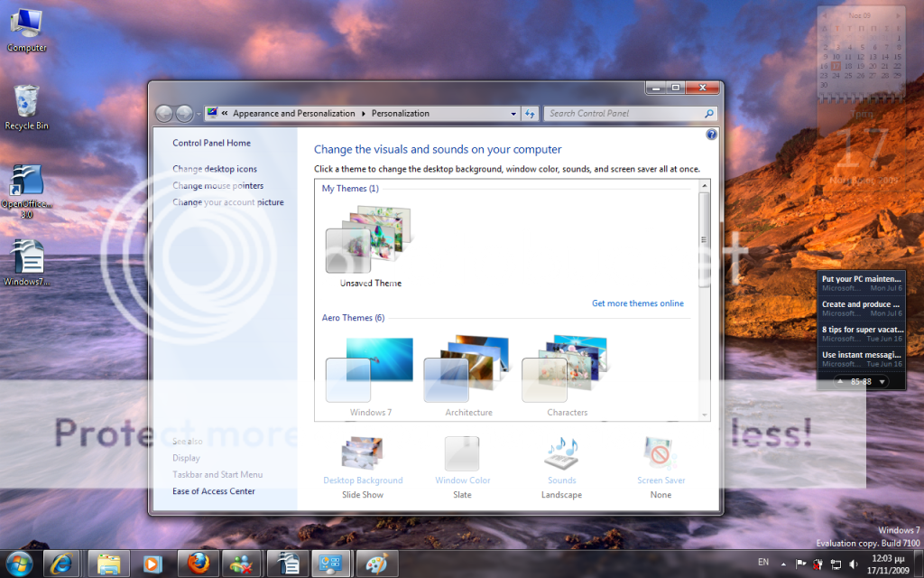
Task: Click the refresh button beside address bar
Action: [x=530, y=114]
